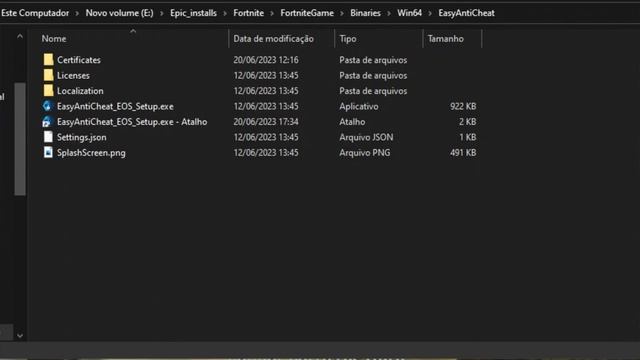
Task: Expand chevron after Epic_installs breadcrumb
Action: click(x=225, y=13)
